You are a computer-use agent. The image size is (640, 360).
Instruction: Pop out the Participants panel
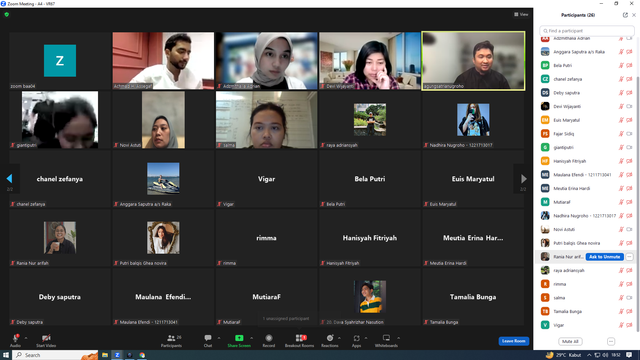(625, 15)
